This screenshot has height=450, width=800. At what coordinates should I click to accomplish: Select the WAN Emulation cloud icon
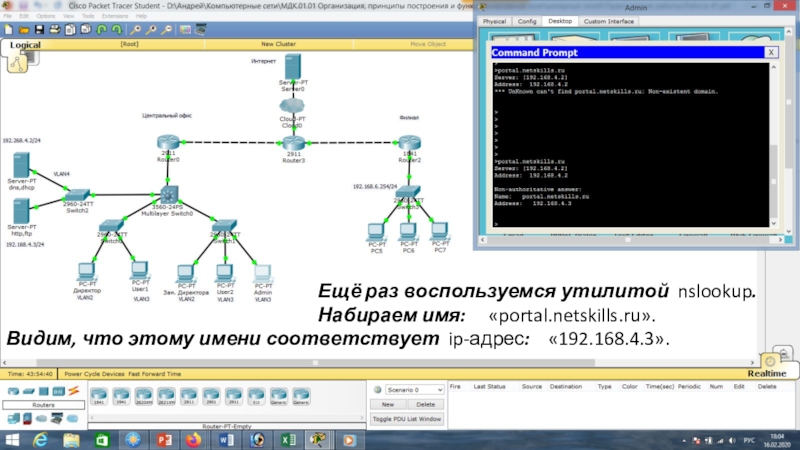(x=41, y=419)
